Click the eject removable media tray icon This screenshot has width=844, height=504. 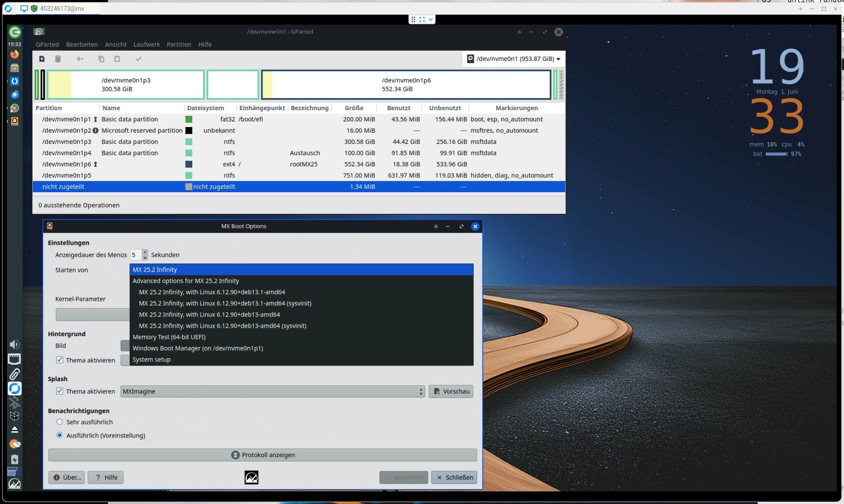(15, 429)
